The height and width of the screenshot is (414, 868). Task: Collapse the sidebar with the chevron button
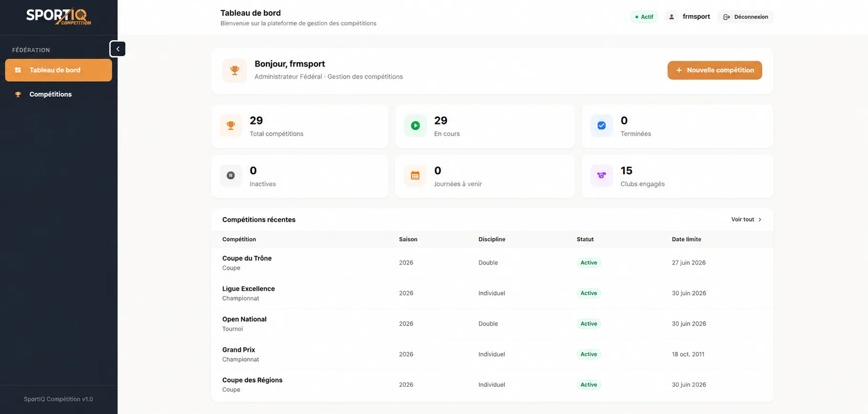pos(118,49)
